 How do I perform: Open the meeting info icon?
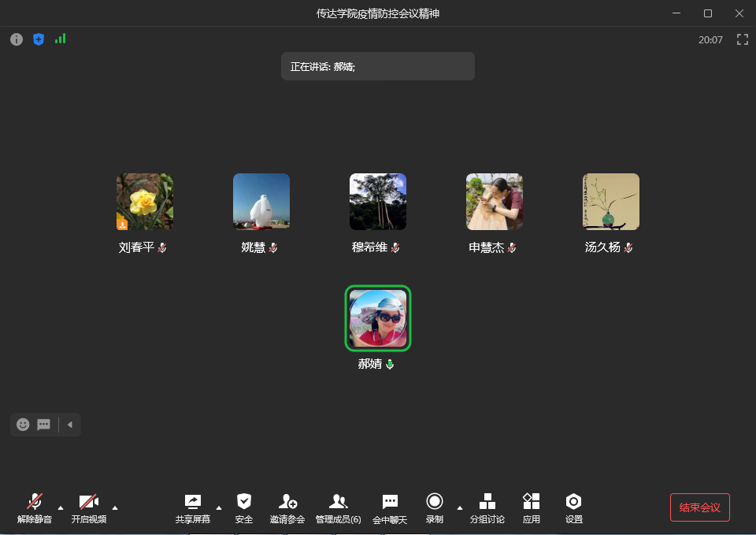[17, 39]
